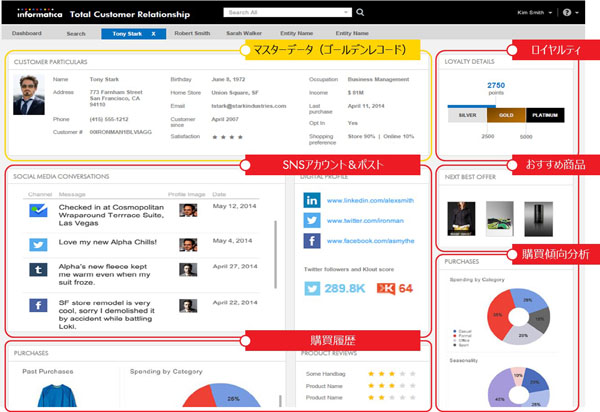The image size is (600, 412).
Task: Click profile image on May 12, 2014 row
Action: (188, 210)
